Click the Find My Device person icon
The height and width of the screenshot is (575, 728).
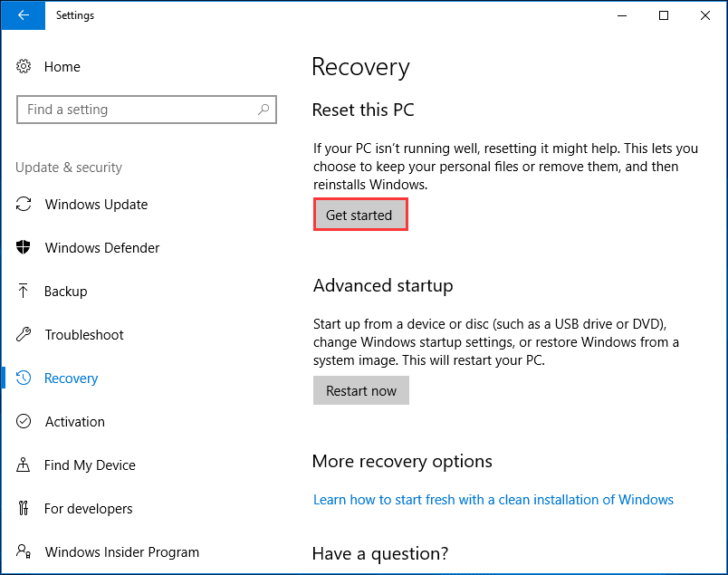[x=24, y=465]
